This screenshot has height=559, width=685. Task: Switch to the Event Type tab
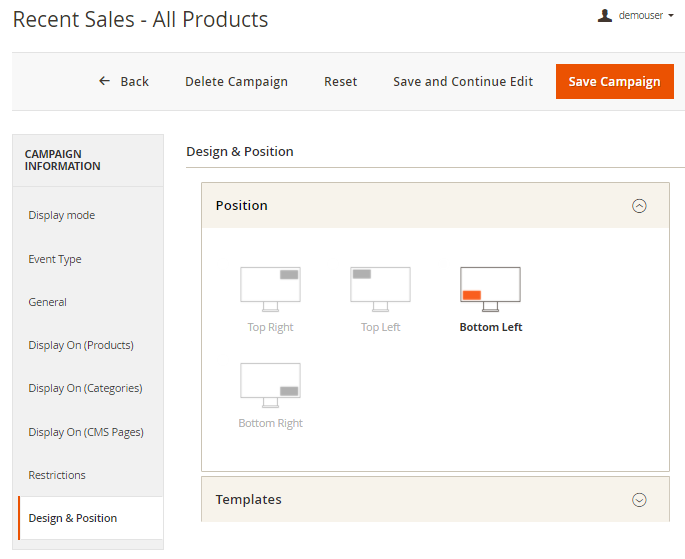coord(55,259)
